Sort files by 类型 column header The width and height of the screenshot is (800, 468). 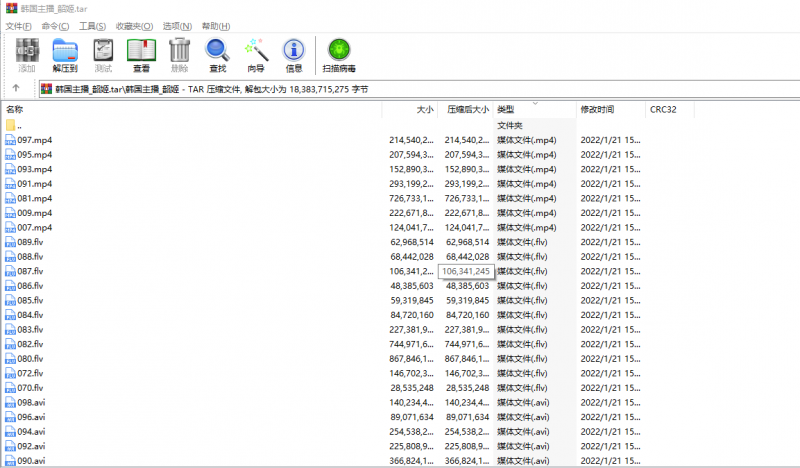pos(506,109)
